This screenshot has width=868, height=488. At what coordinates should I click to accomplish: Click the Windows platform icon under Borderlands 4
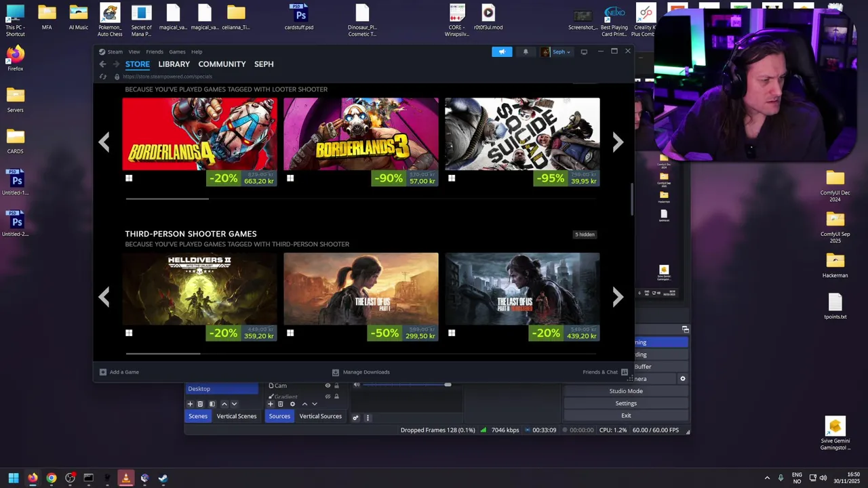pos(129,178)
